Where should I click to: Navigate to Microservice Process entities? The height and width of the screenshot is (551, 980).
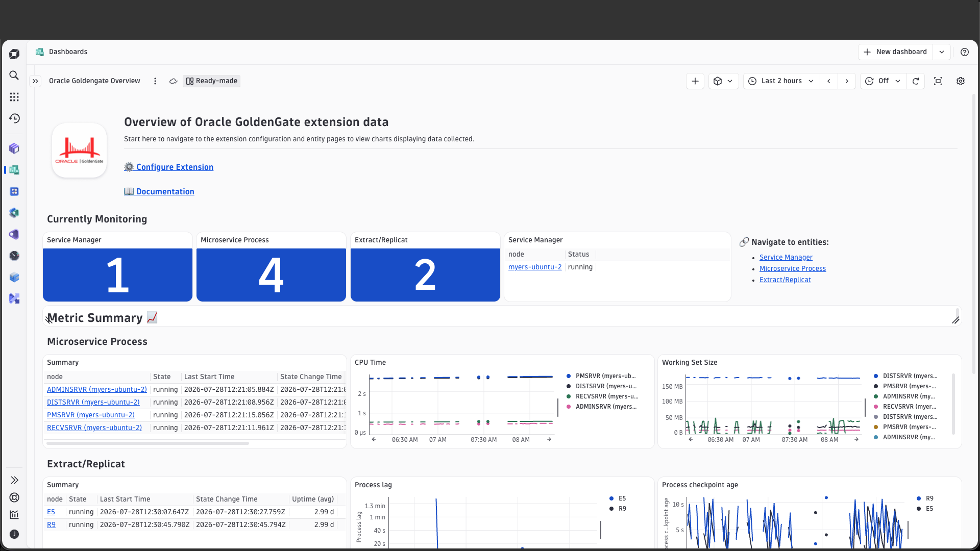[x=793, y=269]
